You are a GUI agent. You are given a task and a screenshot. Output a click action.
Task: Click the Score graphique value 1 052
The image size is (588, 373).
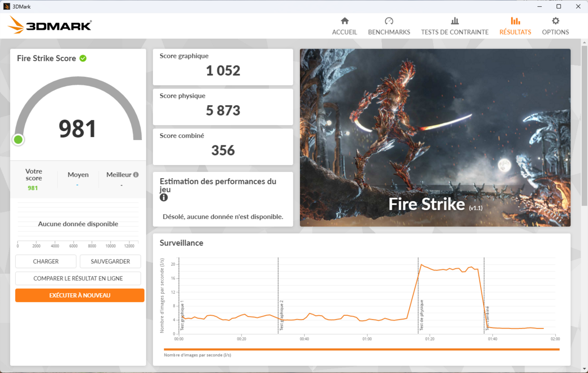[223, 70]
